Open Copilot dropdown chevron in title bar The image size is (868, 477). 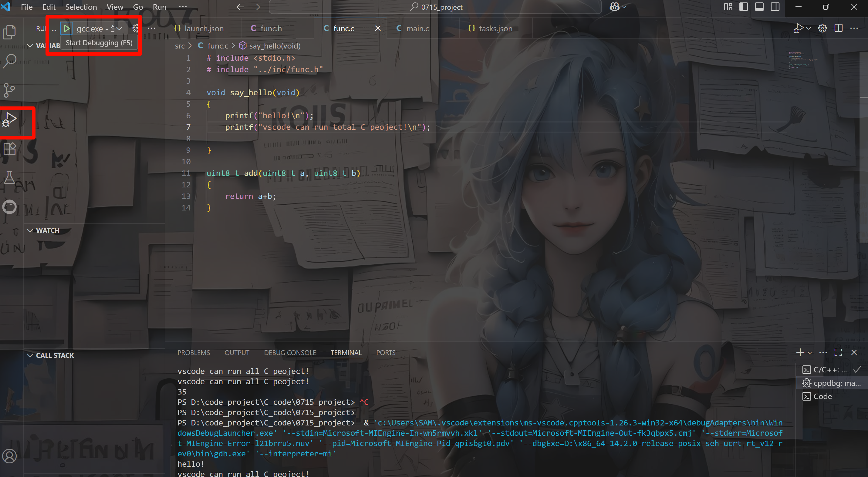tap(624, 7)
